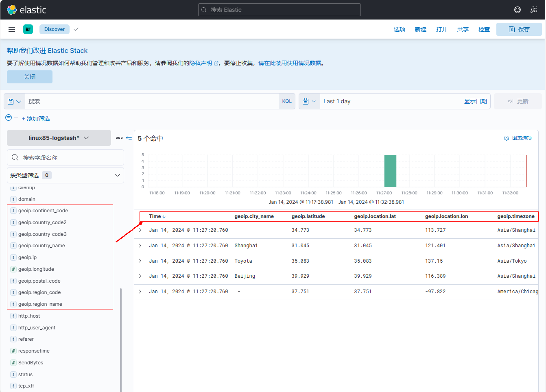Open index pattern options three-dot icon
This screenshot has width=546, height=392.
(119, 138)
